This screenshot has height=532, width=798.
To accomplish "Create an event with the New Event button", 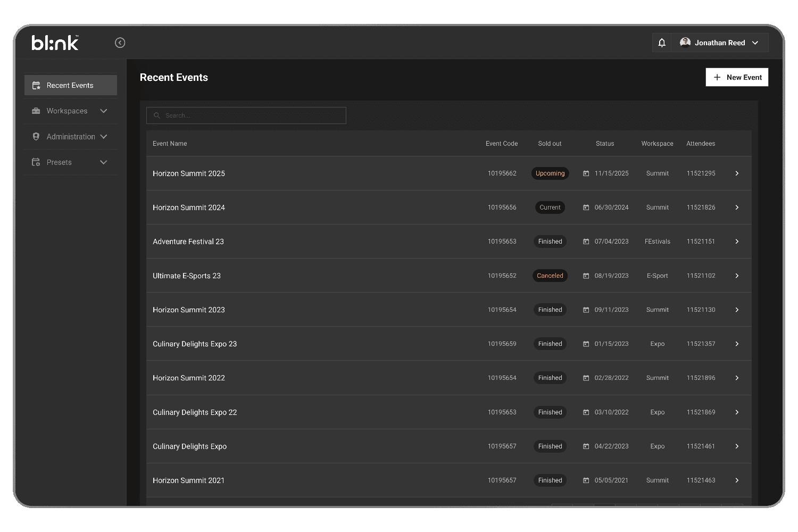I will click(x=737, y=77).
